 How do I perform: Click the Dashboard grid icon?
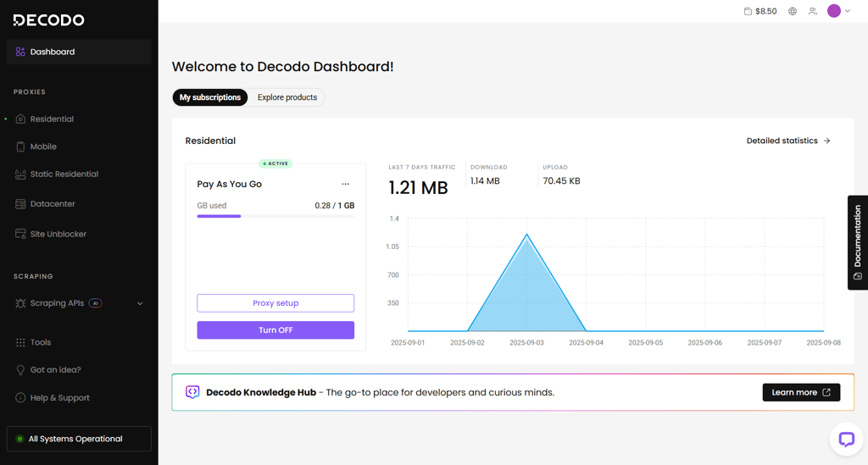pos(20,52)
